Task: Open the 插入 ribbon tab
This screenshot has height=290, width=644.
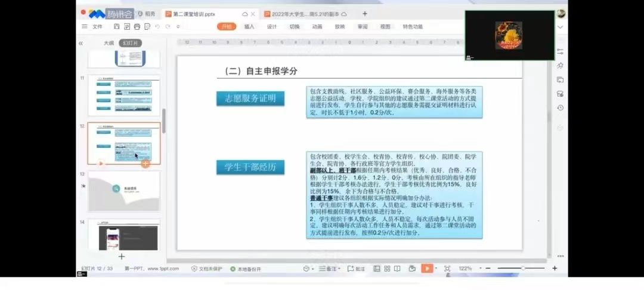Action: tap(249, 26)
